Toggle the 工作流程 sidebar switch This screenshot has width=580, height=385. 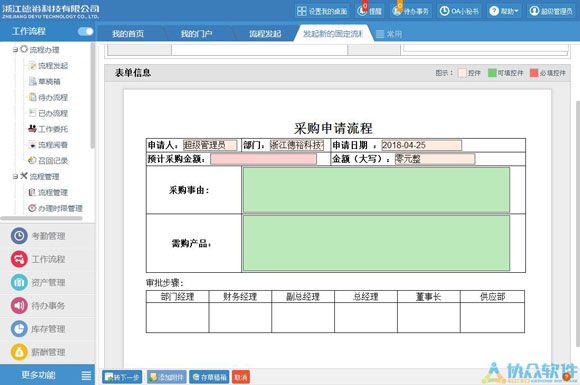tap(85, 32)
